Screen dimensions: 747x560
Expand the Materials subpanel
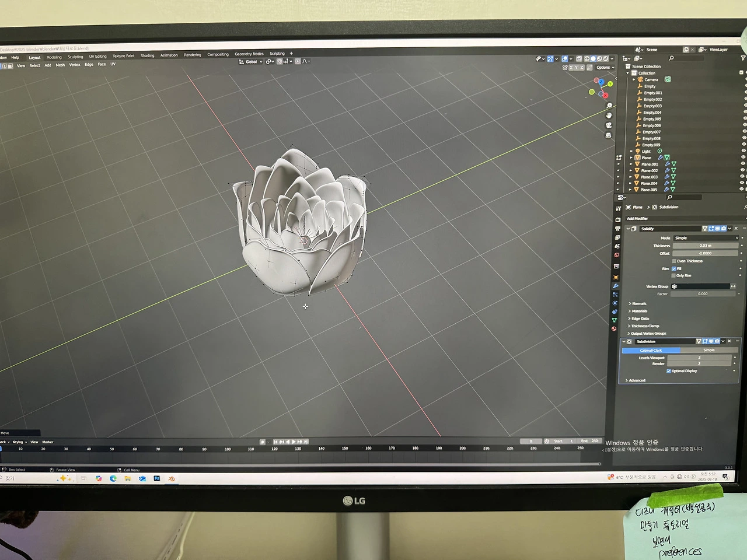click(638, 311)
